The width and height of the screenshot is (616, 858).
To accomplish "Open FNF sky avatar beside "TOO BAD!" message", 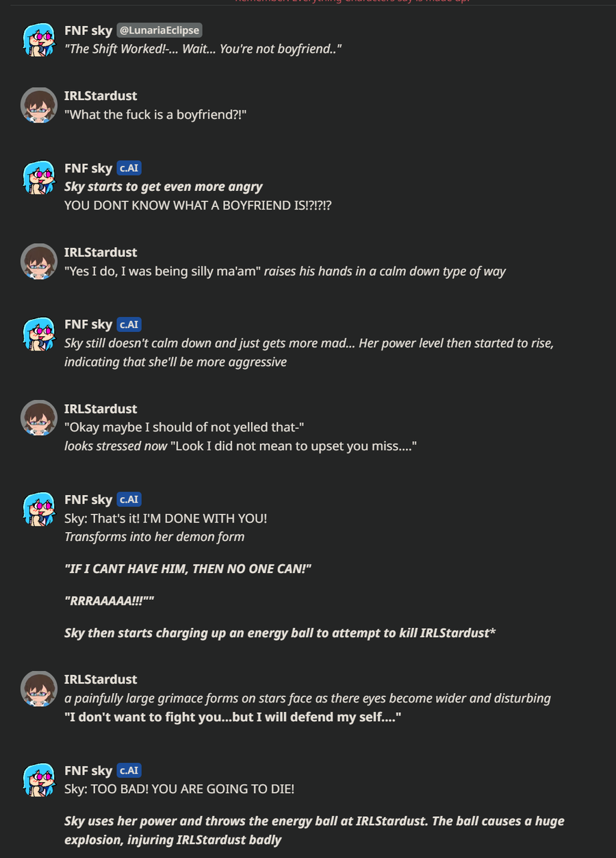I will 39,780.
